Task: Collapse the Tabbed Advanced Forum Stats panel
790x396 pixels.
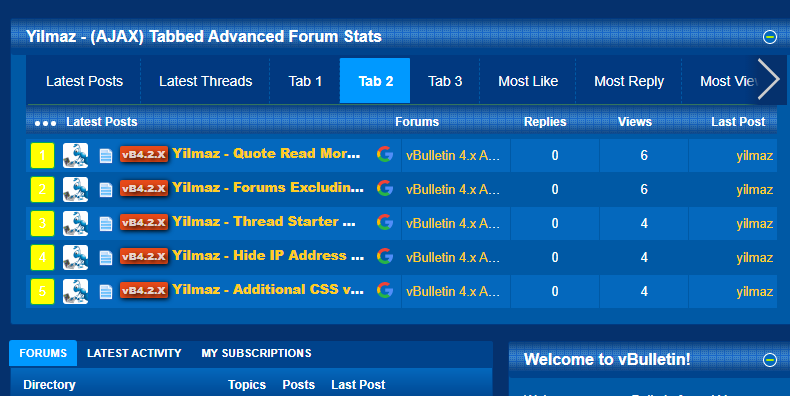Action: pyautogui.click(x=769, y=37)
